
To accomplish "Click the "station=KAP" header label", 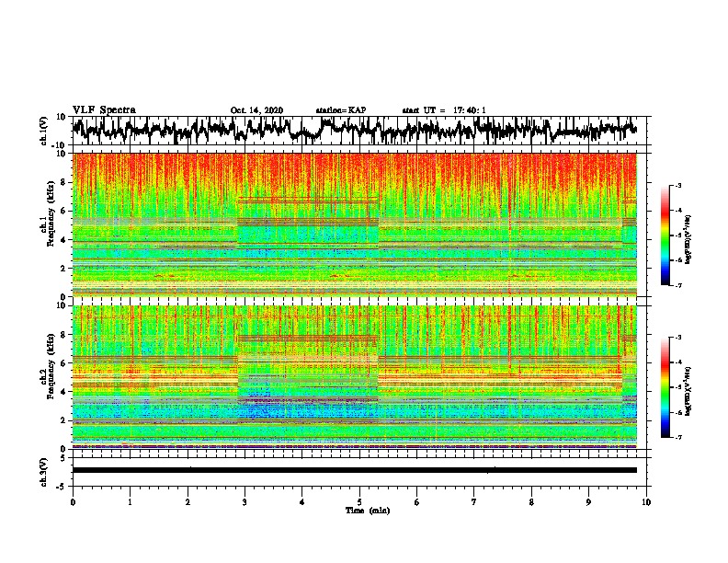I will coord(341,110).
